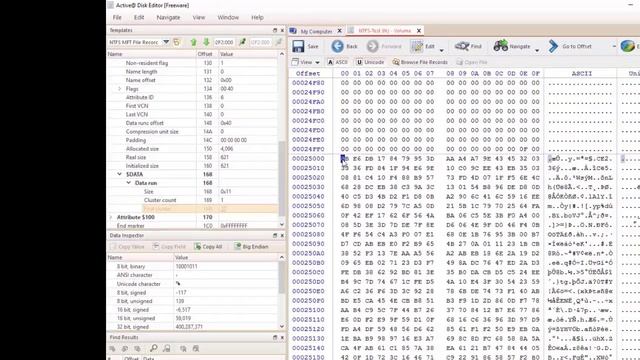
Task: Float the Templates panel
Action: click(275, 31)
